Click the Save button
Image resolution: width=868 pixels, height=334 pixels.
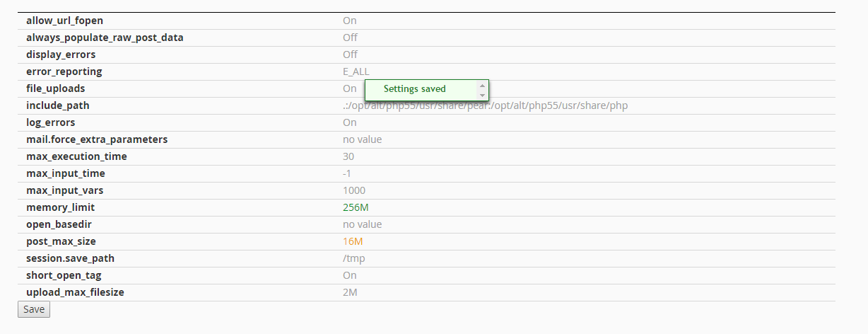coord(34,309)
